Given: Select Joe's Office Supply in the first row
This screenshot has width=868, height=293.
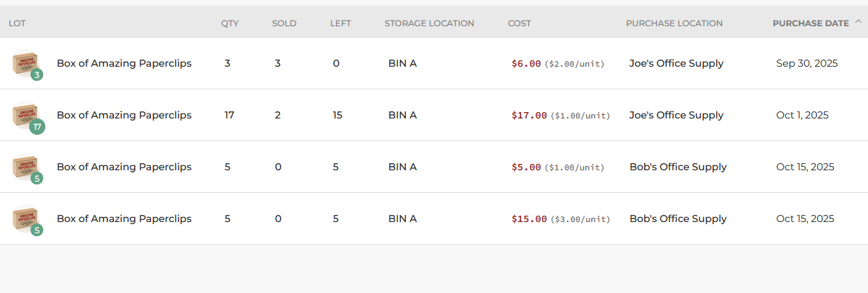Looking at the screenshot, I should coord(676,63).
